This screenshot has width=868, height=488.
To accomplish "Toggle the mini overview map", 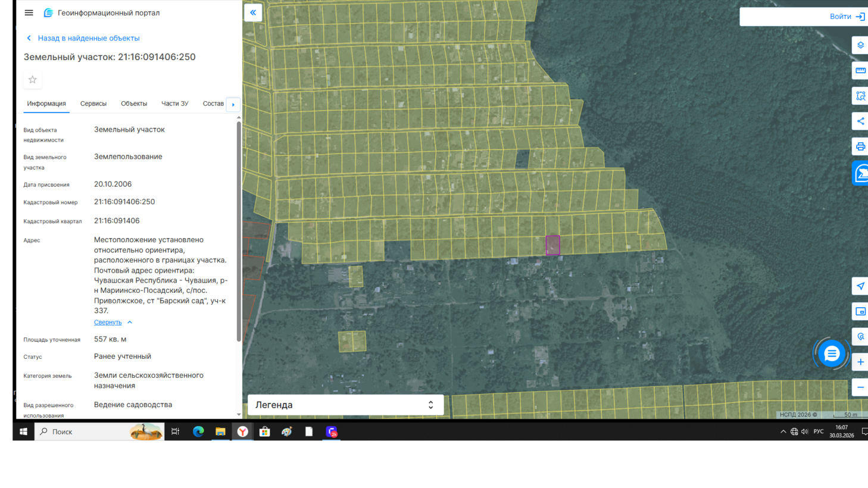I will tap(860, 311).
